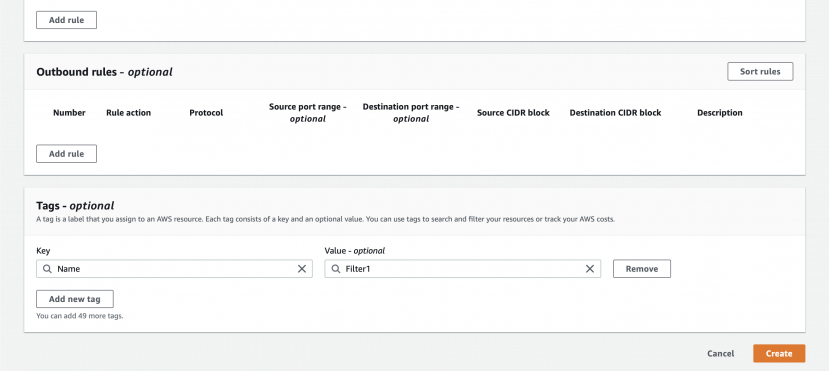Screen dimensions: 829x371
Task: Clear the Value field with its X icon
Action: tap(590, 269)
